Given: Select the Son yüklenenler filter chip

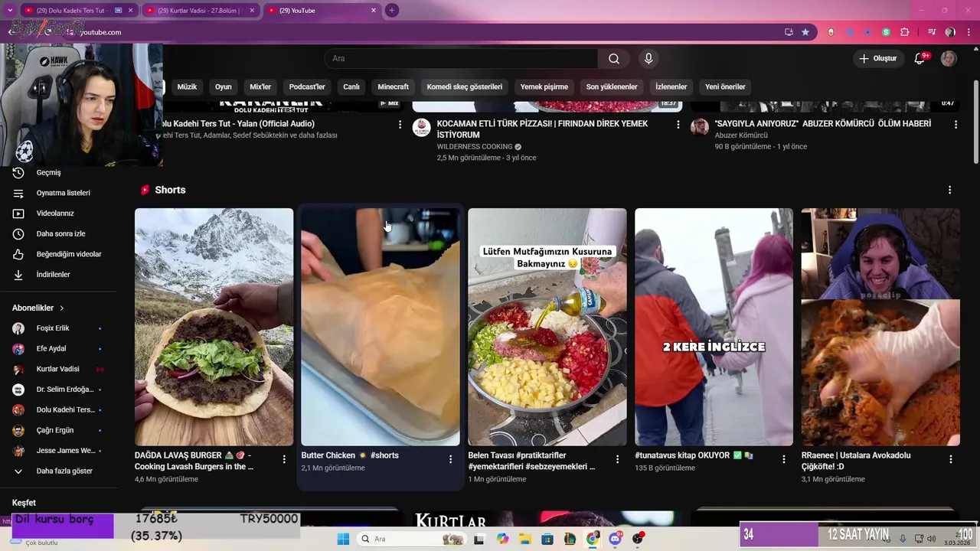Looking at the screenshot, I should click(612, 86).
